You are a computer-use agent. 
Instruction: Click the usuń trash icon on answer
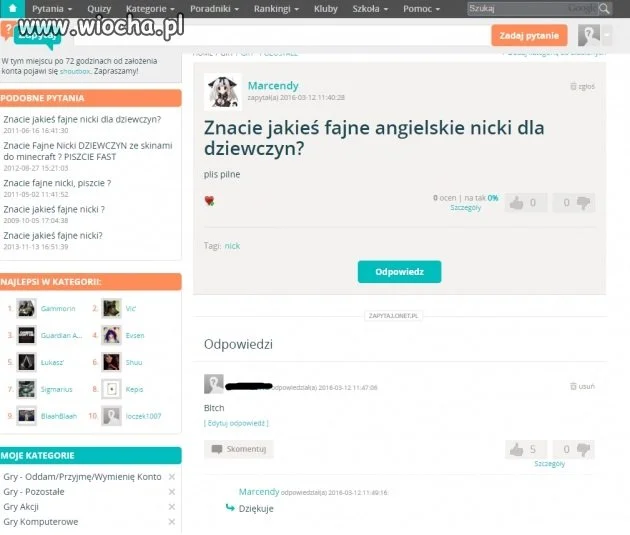click(573, 386)
